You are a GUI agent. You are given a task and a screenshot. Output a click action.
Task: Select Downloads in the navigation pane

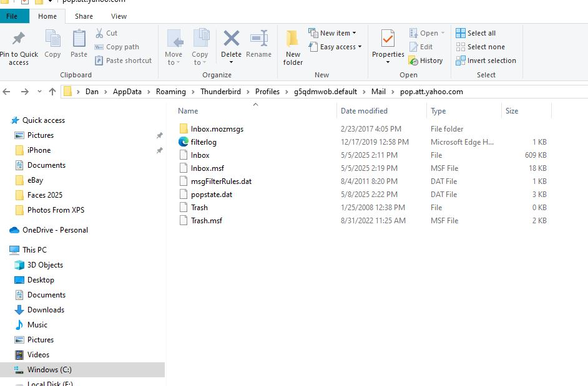46,310
